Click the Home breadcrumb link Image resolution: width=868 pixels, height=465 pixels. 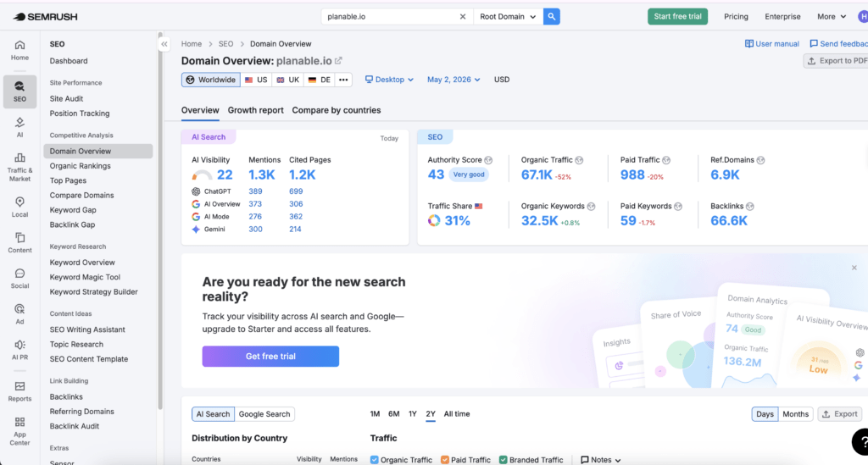click(x=192, y=44)
